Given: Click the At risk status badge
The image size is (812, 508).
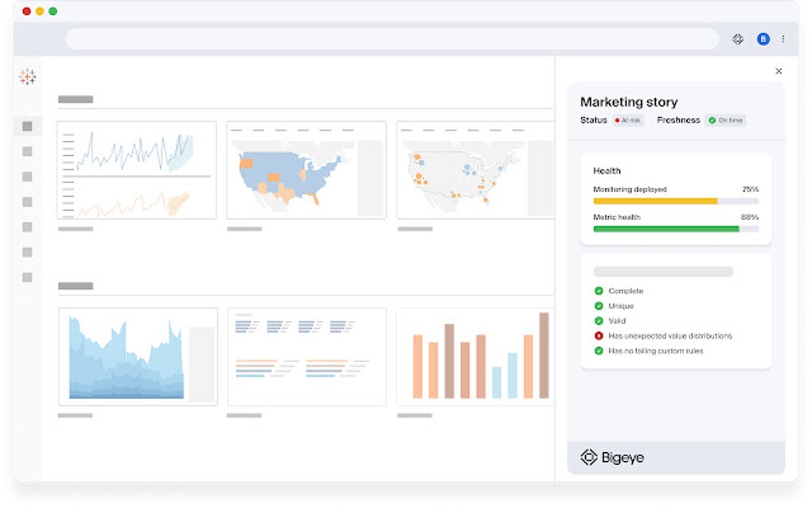Looking at the screenshot, I should pyautogui.click(x=627, y=120).
